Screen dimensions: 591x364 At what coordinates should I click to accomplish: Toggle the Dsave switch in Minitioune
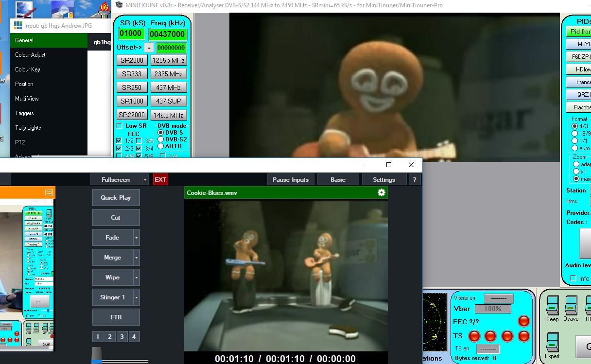(x=571, y=306)
